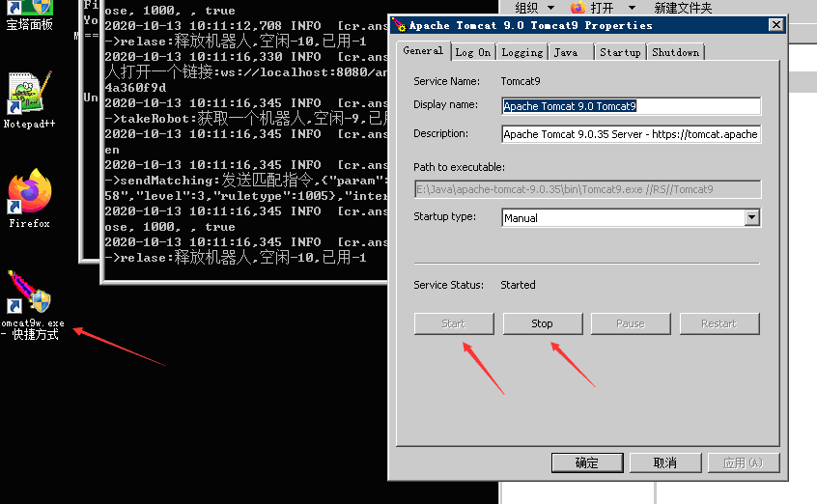817x504 pixels.
Task: Expand the arrow beside 打开
Action: 632,8
